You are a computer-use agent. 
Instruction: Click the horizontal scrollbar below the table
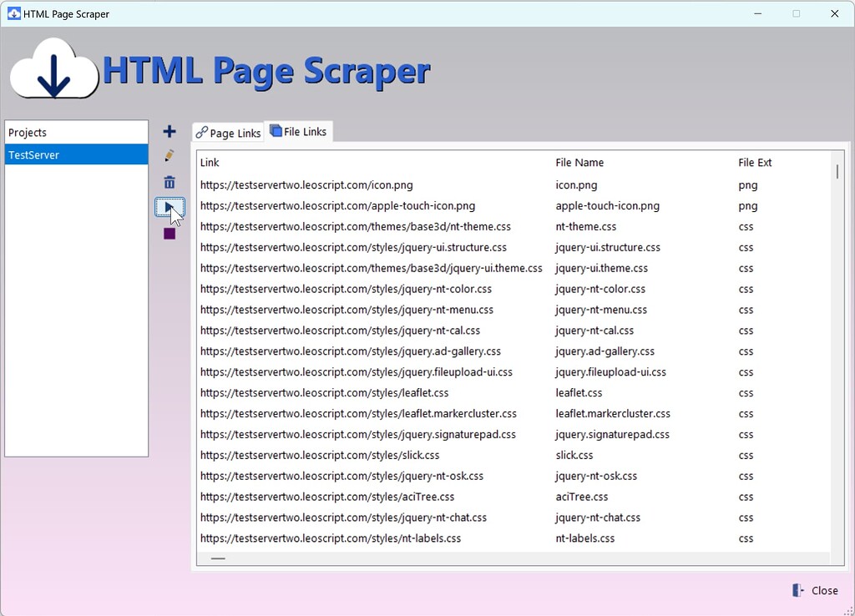(218, 558)
